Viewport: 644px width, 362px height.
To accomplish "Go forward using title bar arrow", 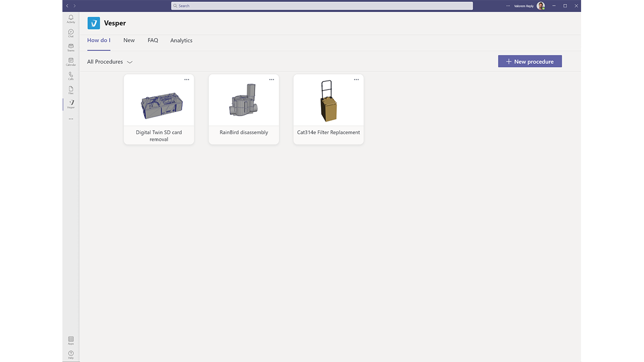I will [74, 6].
